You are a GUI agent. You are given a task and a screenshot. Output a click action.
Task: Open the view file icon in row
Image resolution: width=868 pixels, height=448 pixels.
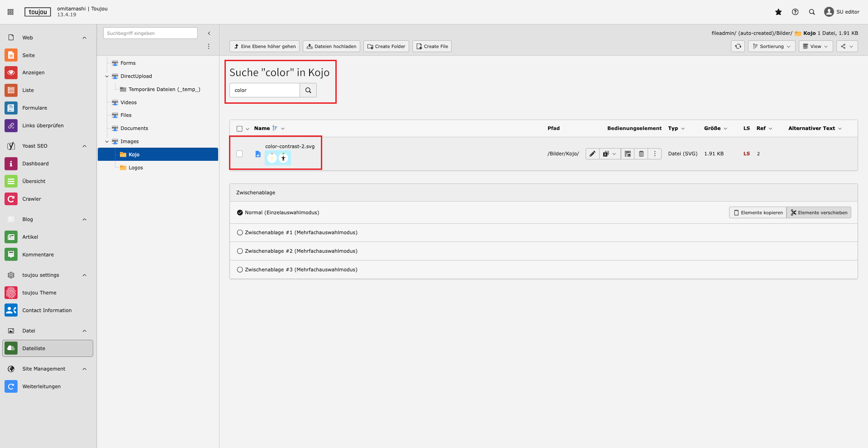pyautogui.click(x=628, y=154)
